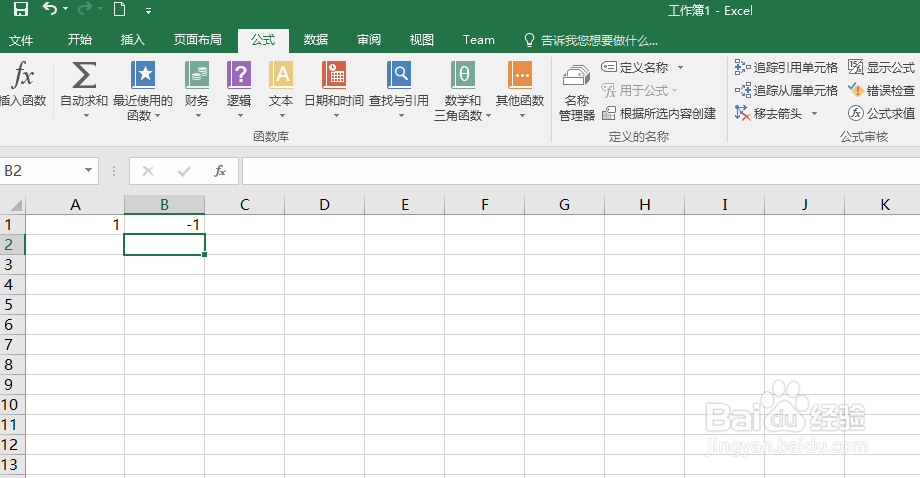Click the Name Box showing B2

point(40,171)
